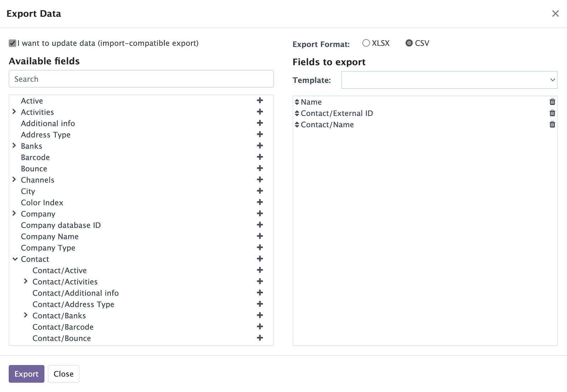Screen dimensions: 567x392
Task: Expand the Company field tree
Action: tap(14, 214)
